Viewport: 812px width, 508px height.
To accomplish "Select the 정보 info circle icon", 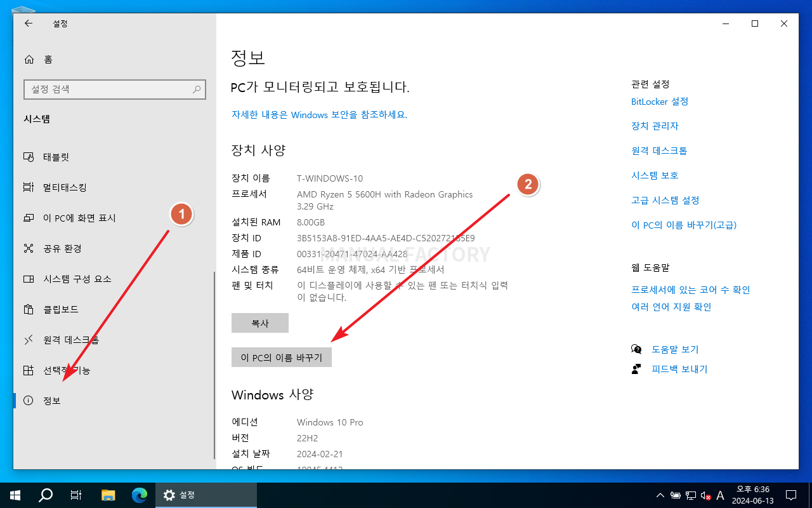I will point(28,401).
